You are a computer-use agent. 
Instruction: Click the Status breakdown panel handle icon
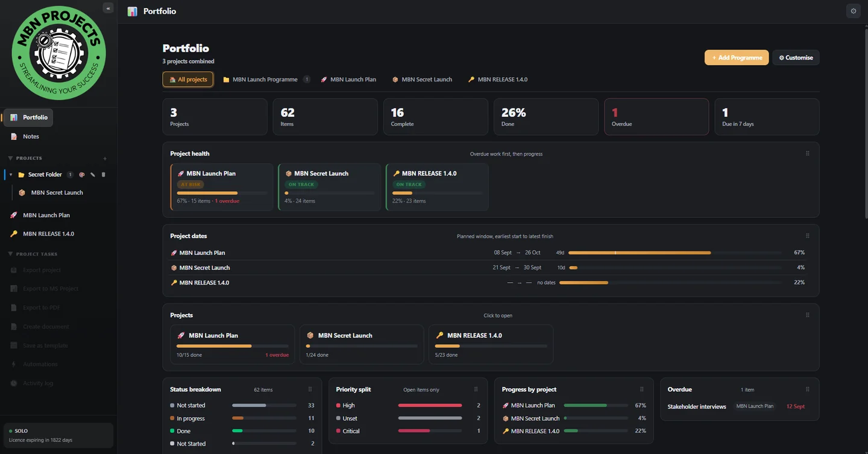coord(310,389)
